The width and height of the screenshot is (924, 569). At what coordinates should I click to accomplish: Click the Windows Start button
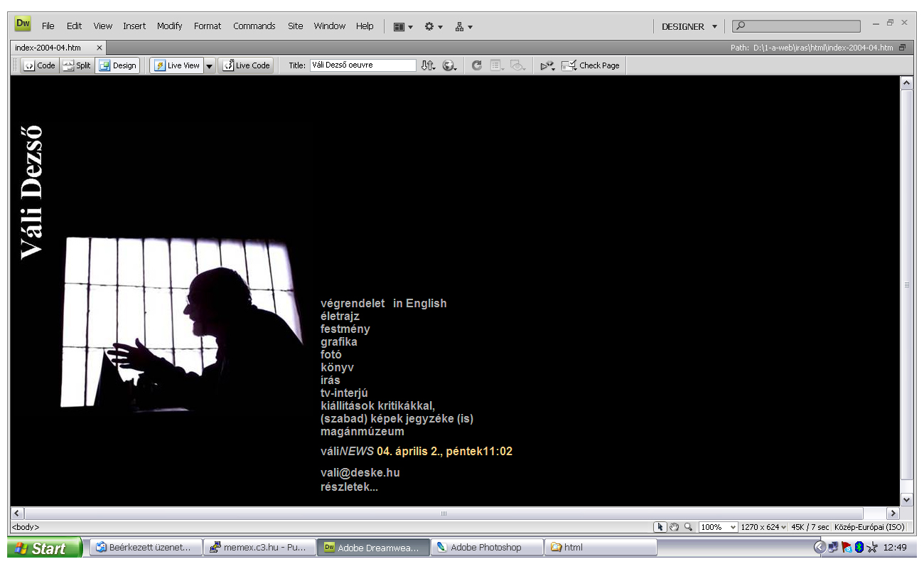pos(44,548)
